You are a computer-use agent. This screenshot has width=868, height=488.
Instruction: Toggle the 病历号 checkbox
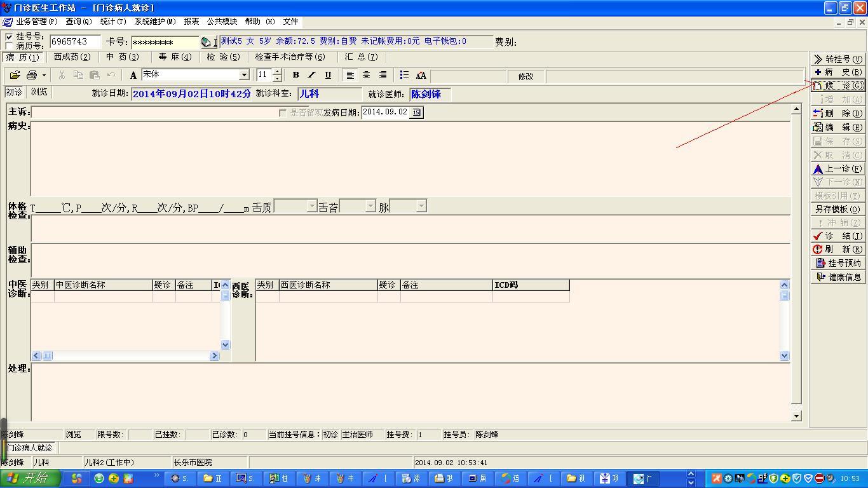point(9,46)
